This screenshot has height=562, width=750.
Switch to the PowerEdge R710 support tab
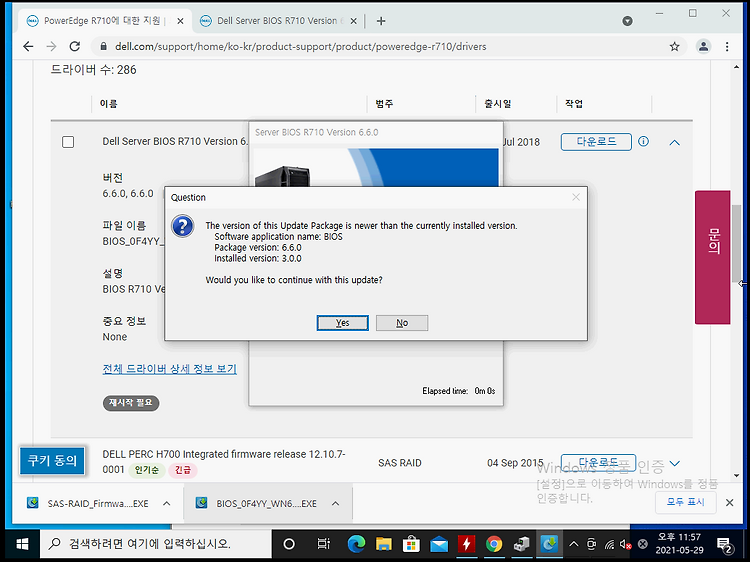click(103, 21)
